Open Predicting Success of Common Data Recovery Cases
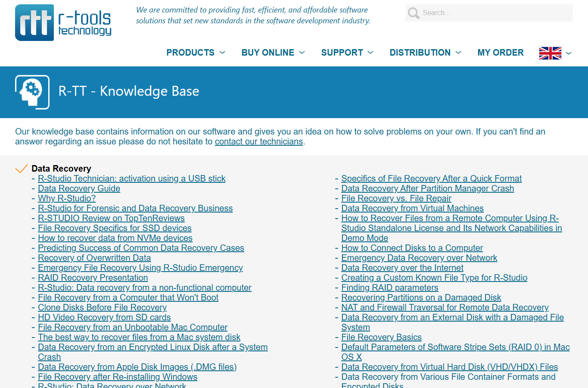This screenshot has width=588, height=388. (x=141, y=248)
